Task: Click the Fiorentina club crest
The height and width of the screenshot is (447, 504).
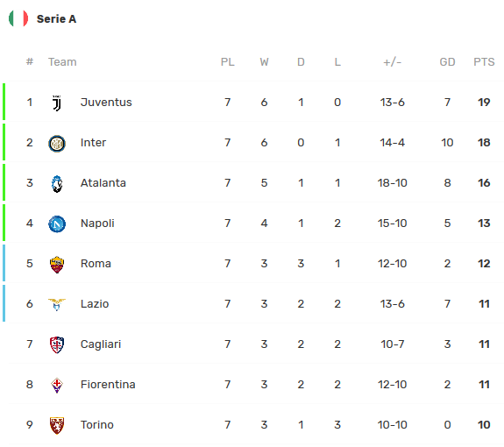Action: pos(57,385)
